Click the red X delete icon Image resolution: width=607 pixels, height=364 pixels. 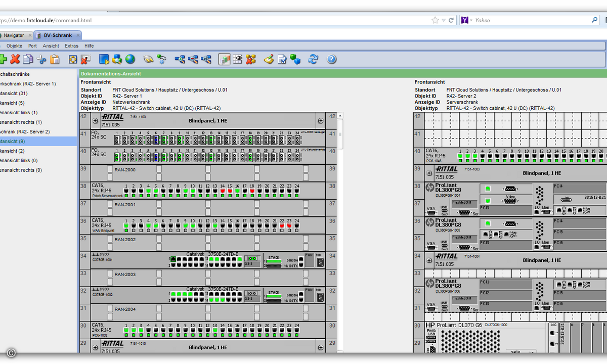[15, 59]
